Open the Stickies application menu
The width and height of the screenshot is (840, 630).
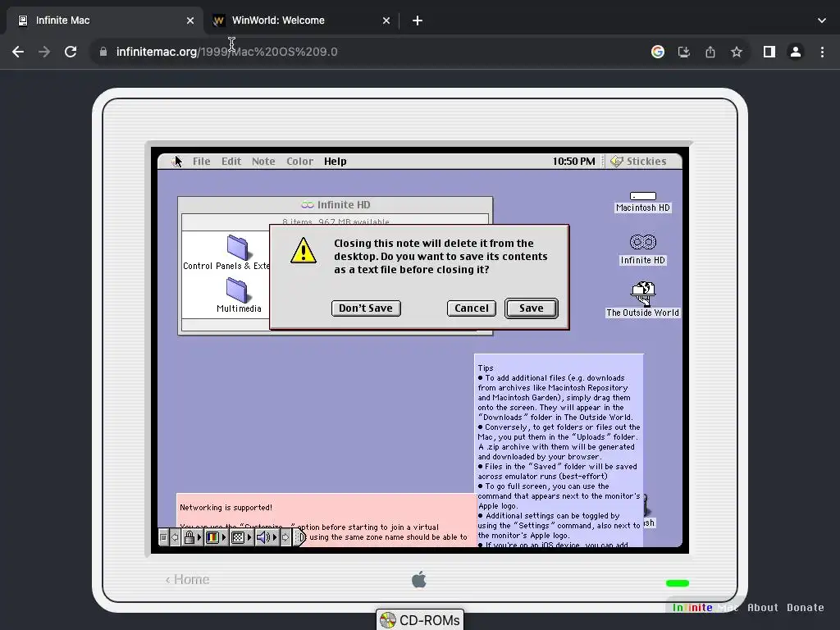638,162
